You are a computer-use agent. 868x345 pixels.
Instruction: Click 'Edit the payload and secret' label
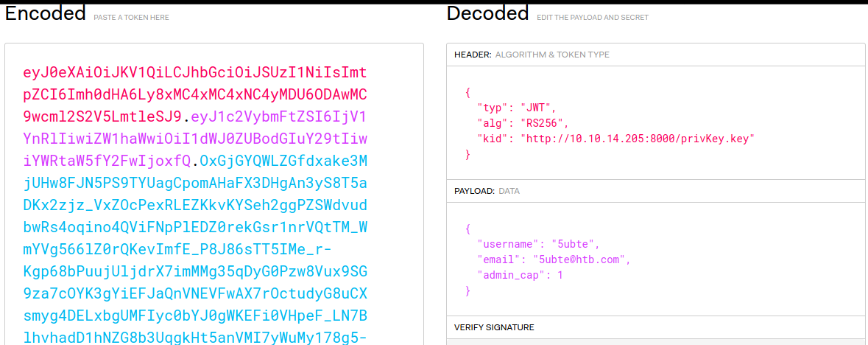(x=593, y=18)
